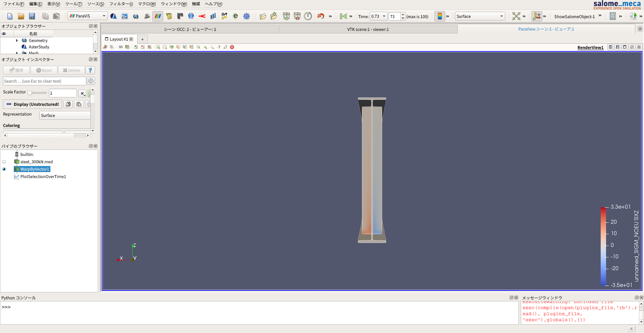Expand hidden tools after Undo icon
Viewport: 644px width, 333px height.
pos(330,16)
